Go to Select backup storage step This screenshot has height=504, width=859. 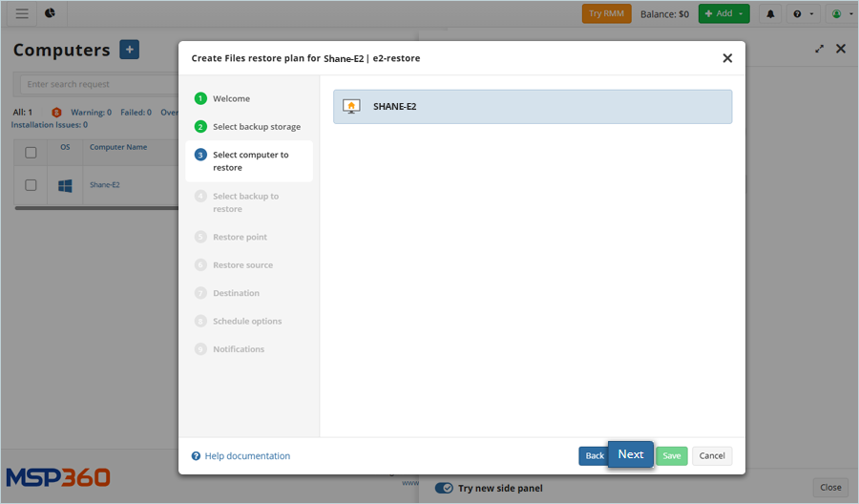[256, 126]
